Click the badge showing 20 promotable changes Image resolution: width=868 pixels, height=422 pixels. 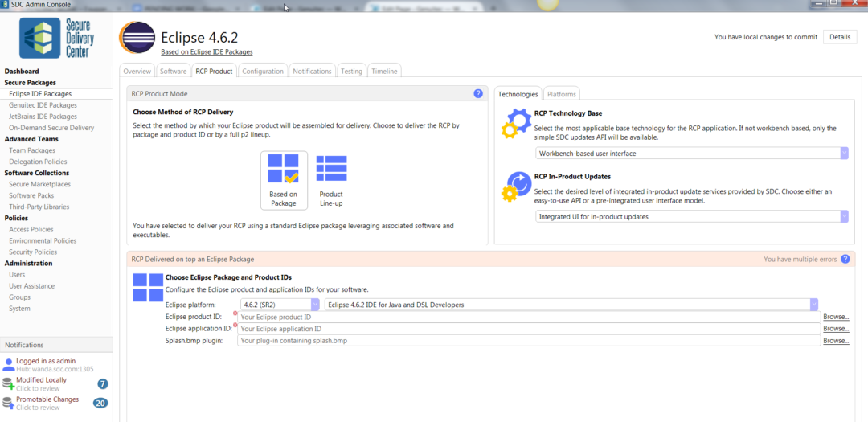pos(100,404)
